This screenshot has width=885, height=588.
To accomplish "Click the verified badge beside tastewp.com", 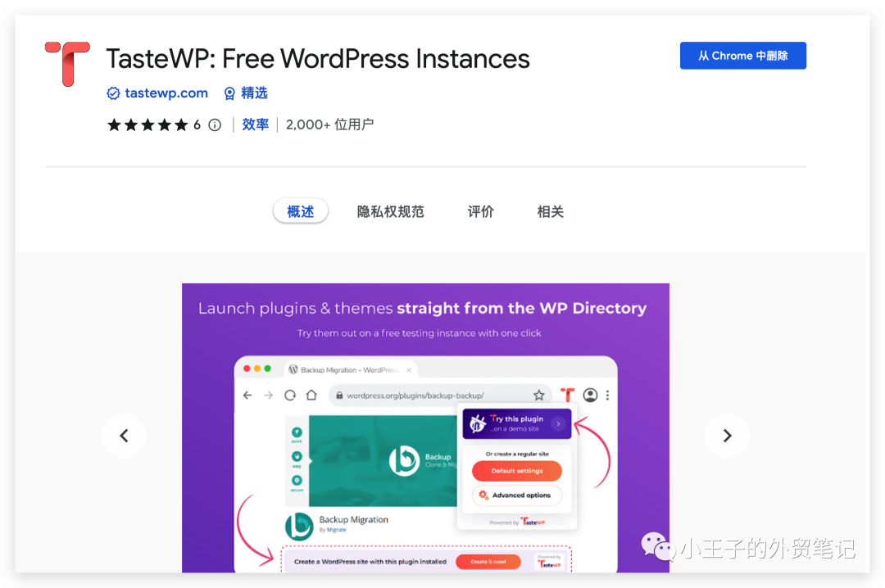I will coord(114,93).
